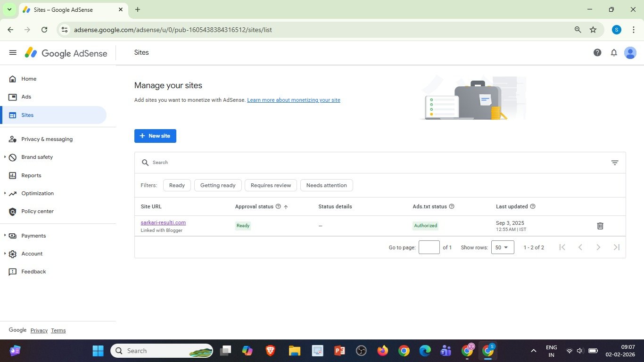Toggle the Ready filter chip

[x=177, y=185]
